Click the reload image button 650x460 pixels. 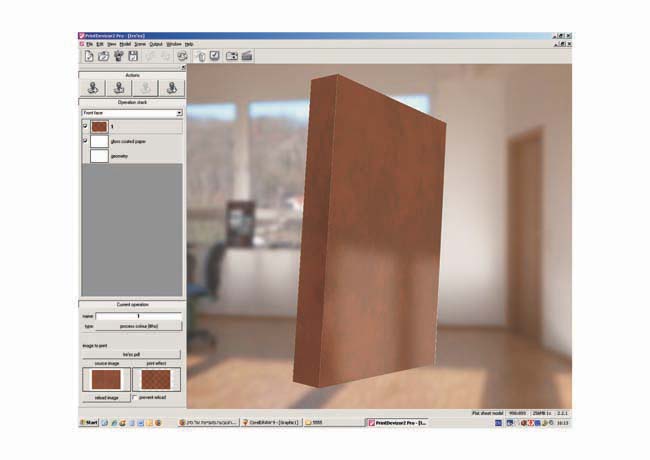click(x=107, y=398)
